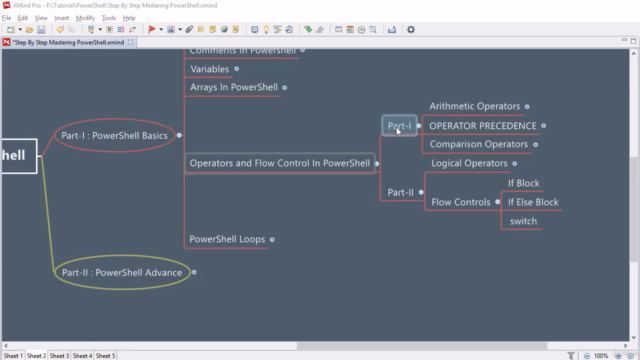The image size is (640, 360).
Task: Click the Summary toolbar icon
Action: point(120,29)
